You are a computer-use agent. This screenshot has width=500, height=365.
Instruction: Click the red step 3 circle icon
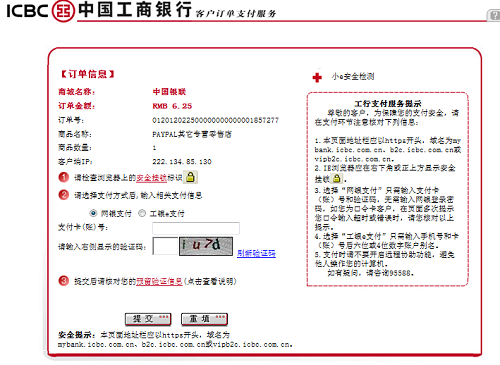click(63, 281)
